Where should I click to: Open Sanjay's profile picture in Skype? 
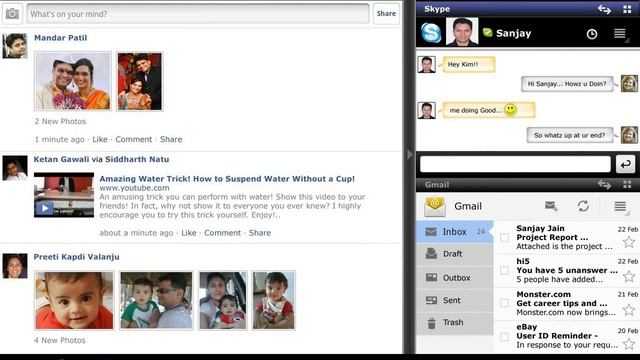(462, 32)
